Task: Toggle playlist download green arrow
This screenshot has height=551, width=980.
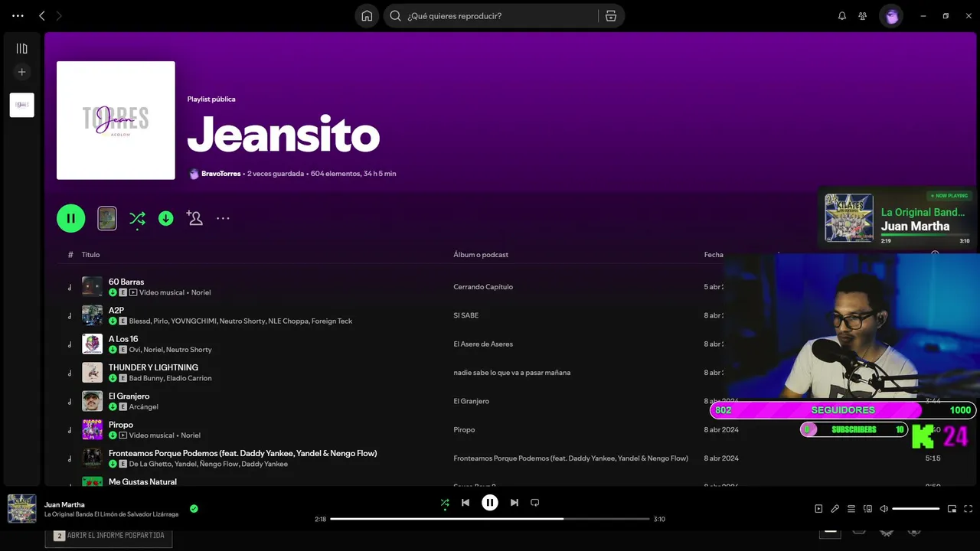Action: click(x=165, y=218)
